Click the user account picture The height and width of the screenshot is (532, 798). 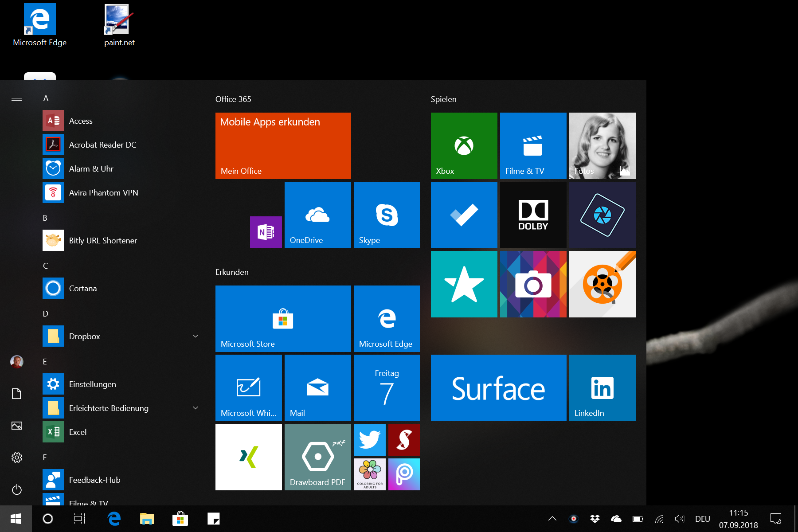[17, 362]
